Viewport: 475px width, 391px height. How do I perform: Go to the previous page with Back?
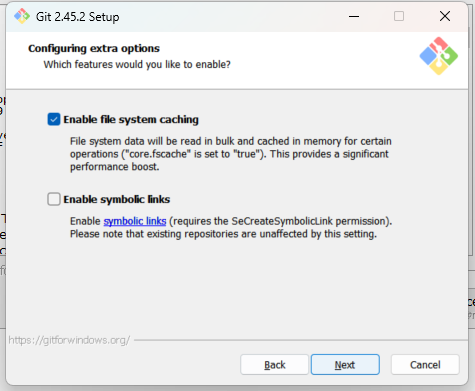[x=275, y=365]
